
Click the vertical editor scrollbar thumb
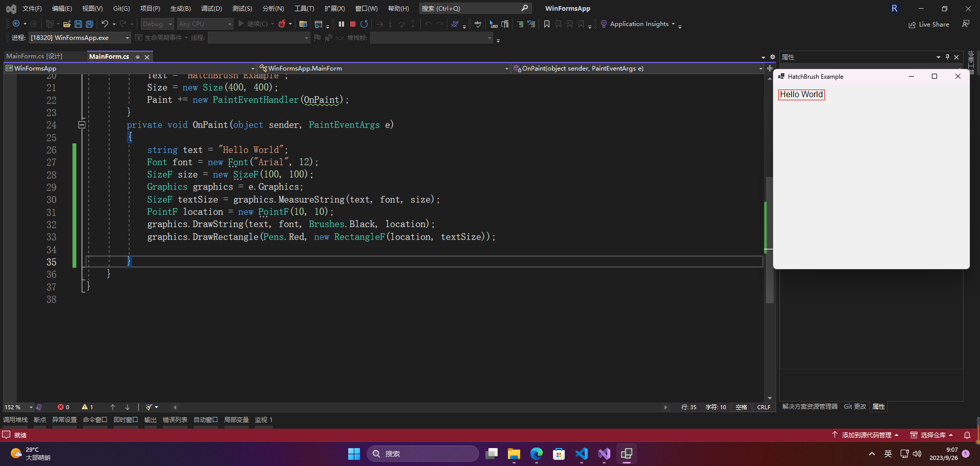coord(769,239)
